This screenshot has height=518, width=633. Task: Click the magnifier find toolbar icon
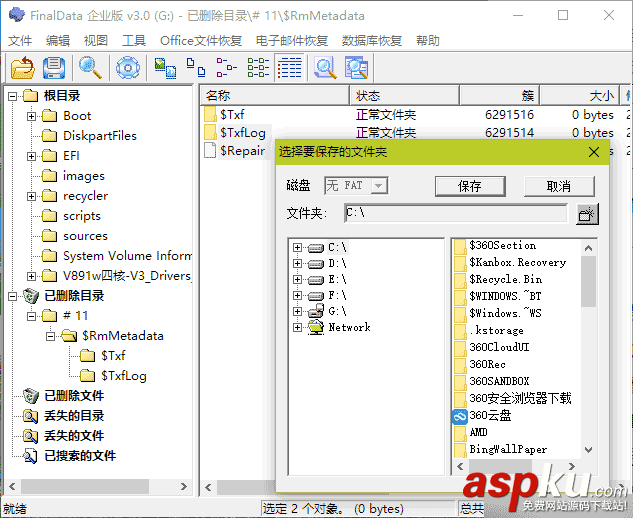point(90,67)
